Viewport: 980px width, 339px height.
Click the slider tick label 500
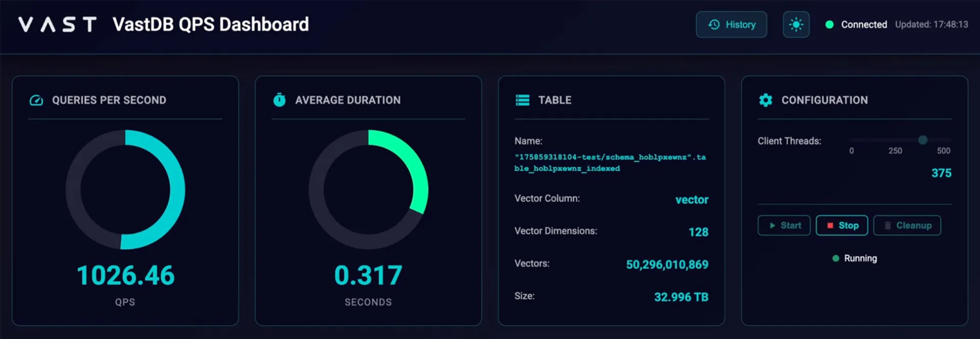(943, 151)
